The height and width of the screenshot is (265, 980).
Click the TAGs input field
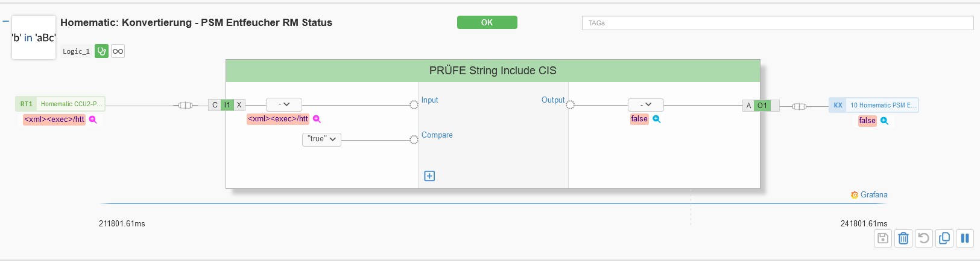pyautogui.click(x=777, y=23)
